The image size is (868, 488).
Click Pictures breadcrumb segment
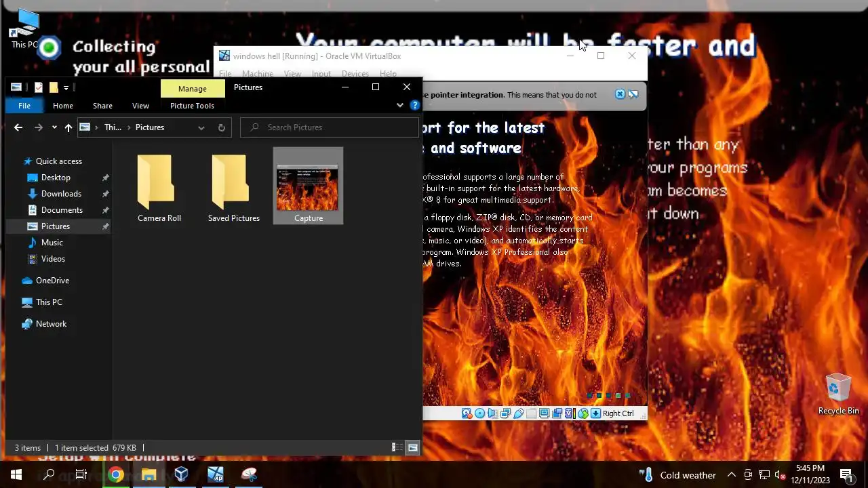(x=150, y=127)
